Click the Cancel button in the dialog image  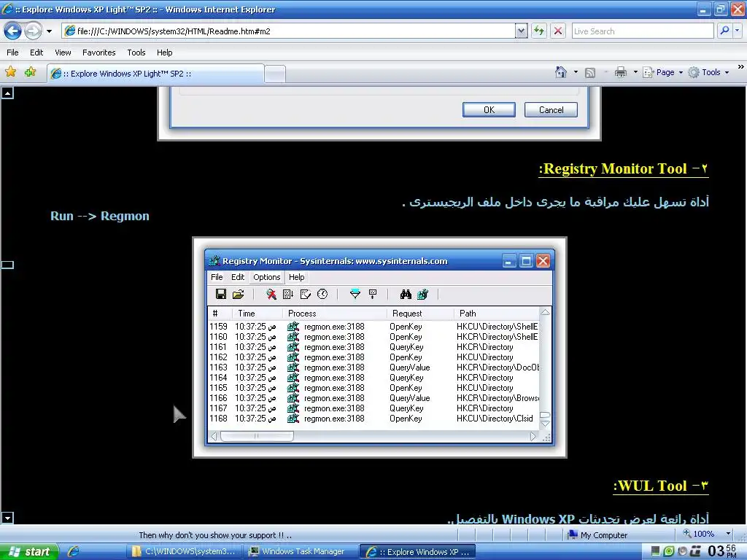point(551,109)
